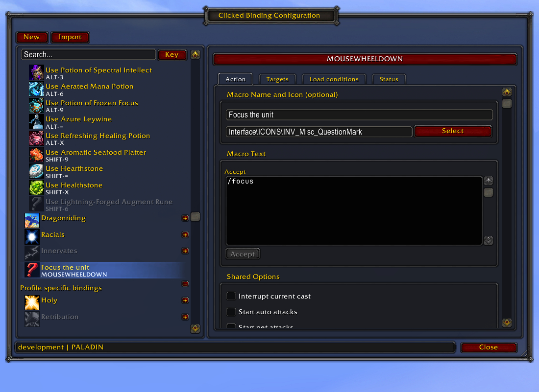Click the Racials group icon
The height and width of the screenshot is (392, 539).
(32, 237)
